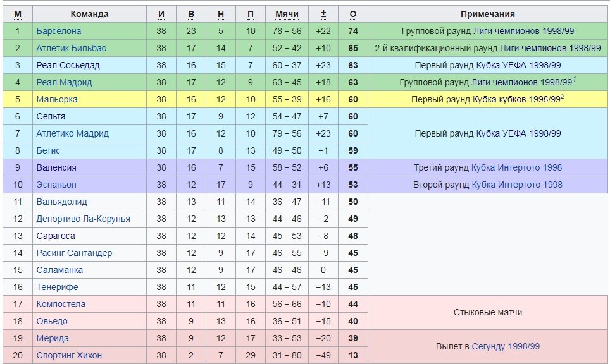Open the Барселона team link

[x=59, y=31]
